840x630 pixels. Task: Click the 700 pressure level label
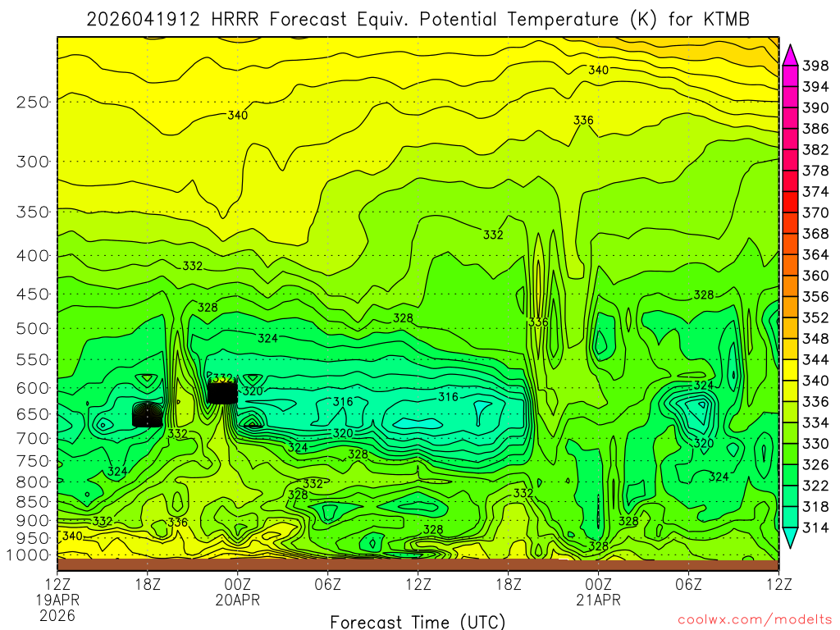pos(33,438)
